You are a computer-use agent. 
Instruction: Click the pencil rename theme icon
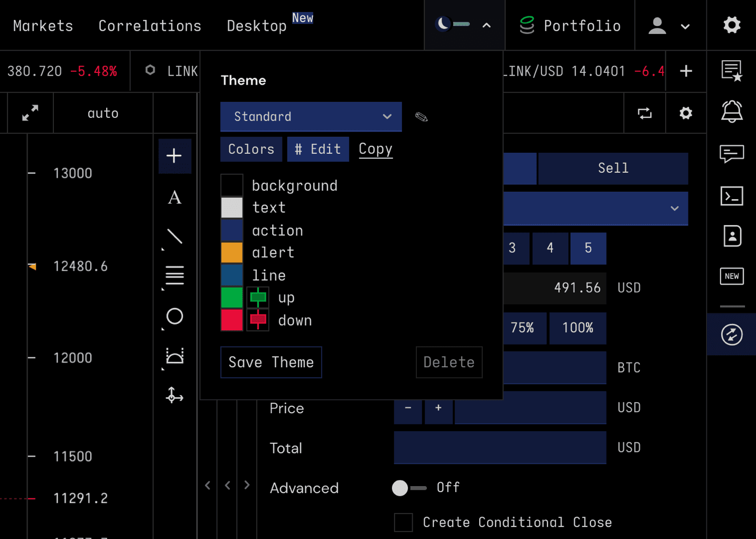coord(421,117)
